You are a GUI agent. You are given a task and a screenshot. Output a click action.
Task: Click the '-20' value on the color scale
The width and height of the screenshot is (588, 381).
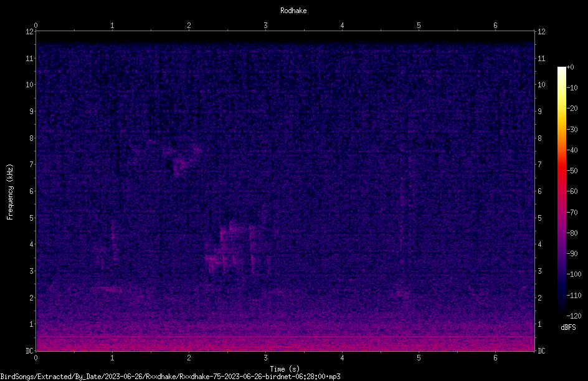[572, 109]
